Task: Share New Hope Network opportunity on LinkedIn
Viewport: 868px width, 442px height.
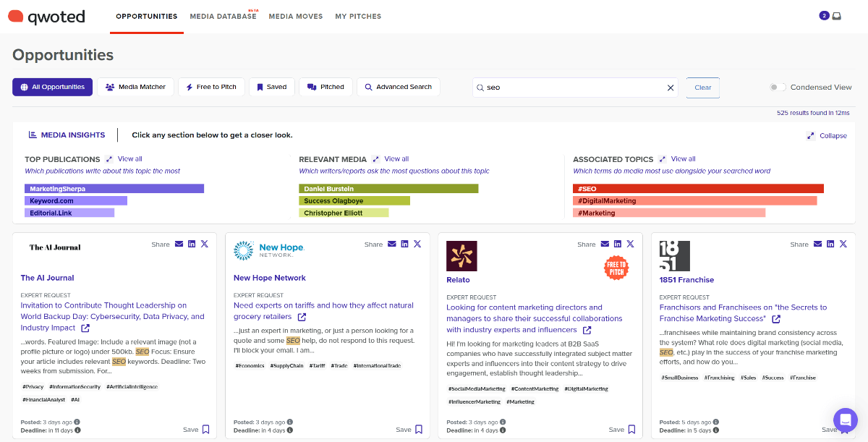Action: pyautogui.click(x=404, y=245)
